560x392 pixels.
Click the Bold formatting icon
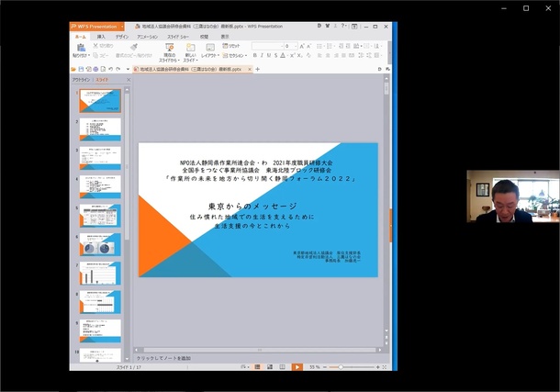255,55
